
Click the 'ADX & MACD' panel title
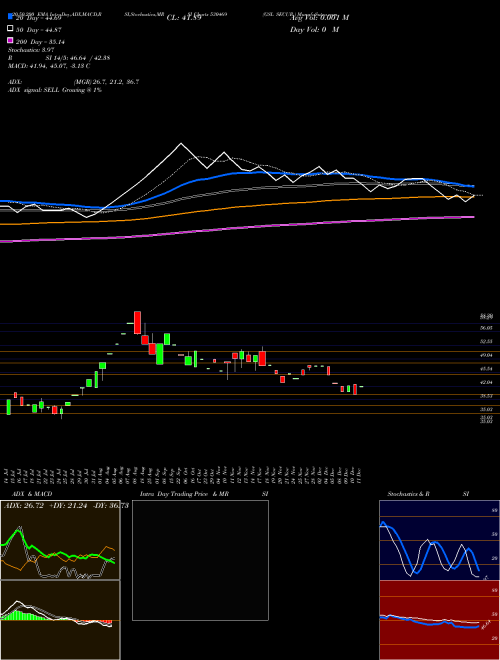(x=32, y=494)
